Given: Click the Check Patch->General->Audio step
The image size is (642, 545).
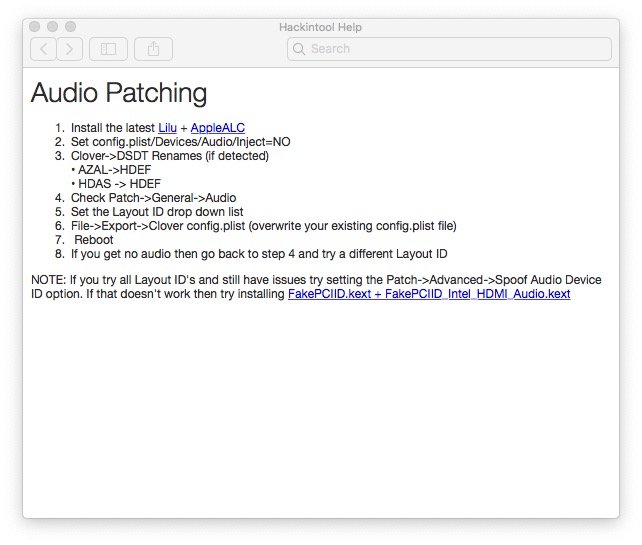Looking at the screenshot, I should (153, 198).
